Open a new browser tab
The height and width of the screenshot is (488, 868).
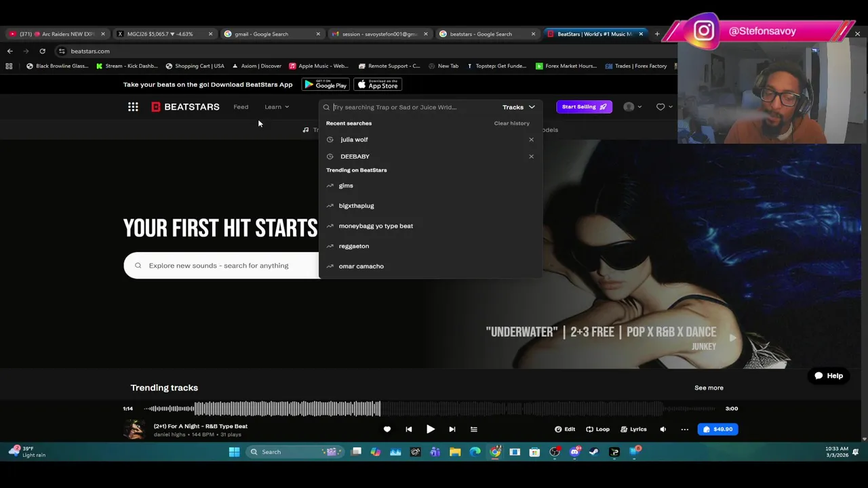pyautogui.click(x=656, y=34)
